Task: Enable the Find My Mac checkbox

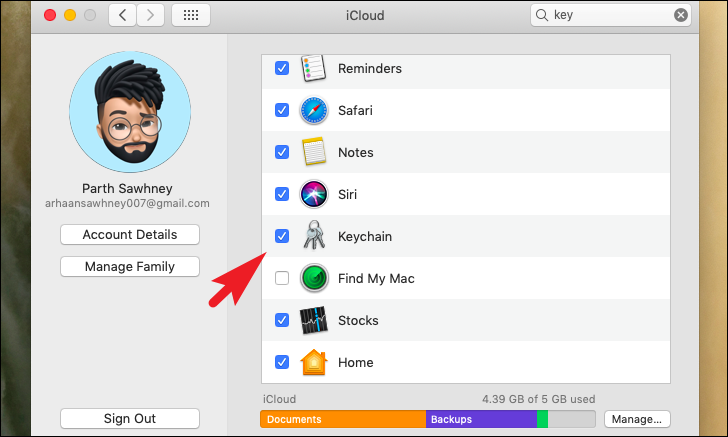Action: 282,278
